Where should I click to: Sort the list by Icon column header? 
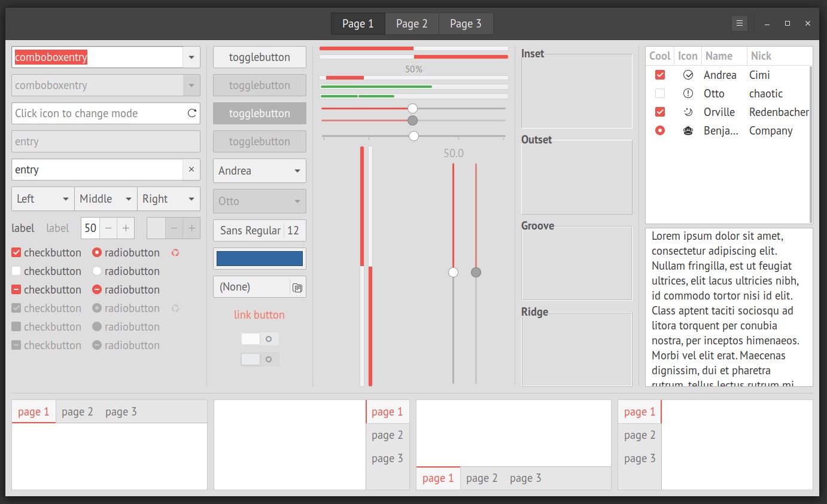click(x=688, y=56)
